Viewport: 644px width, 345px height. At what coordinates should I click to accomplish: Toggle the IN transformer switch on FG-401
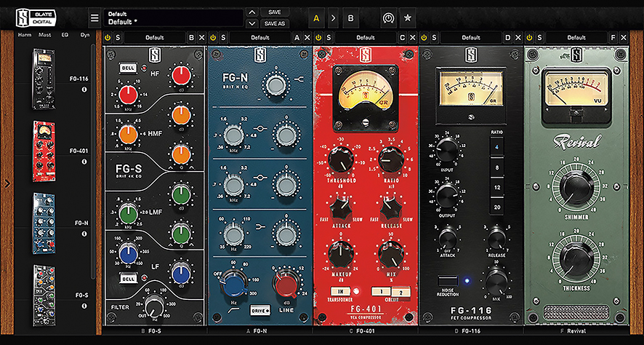tap(341, 292)
